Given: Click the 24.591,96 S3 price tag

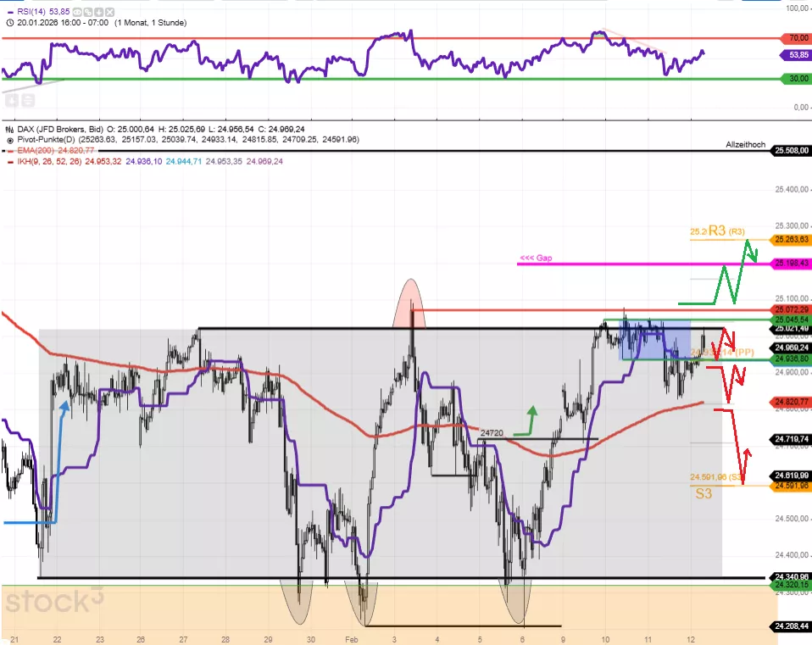Looking at the screenshot, I should click(791, 486).
